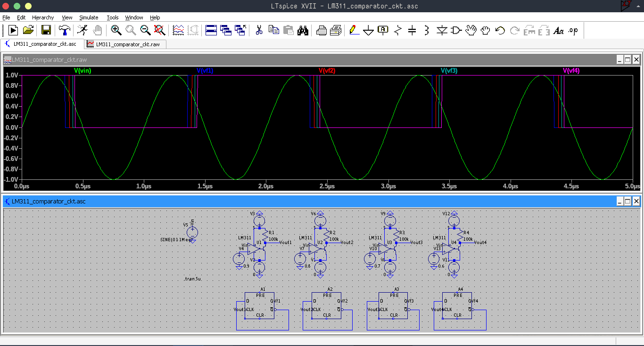
Task: Open the Simulate menu
Action: tap(89, 17)
